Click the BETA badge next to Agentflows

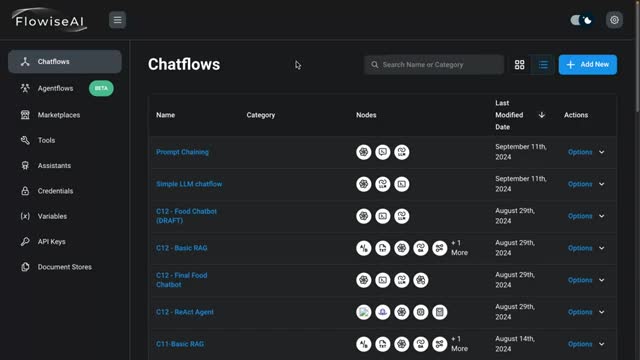101,88
